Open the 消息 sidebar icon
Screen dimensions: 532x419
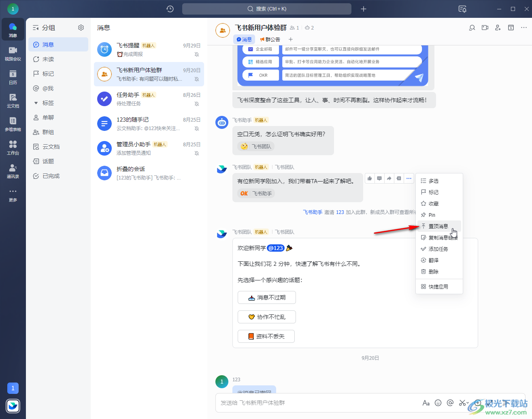[x=13, y=30]
